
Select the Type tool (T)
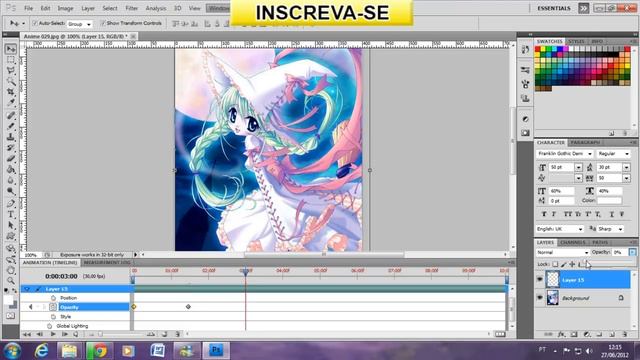(x=11, y=214)
